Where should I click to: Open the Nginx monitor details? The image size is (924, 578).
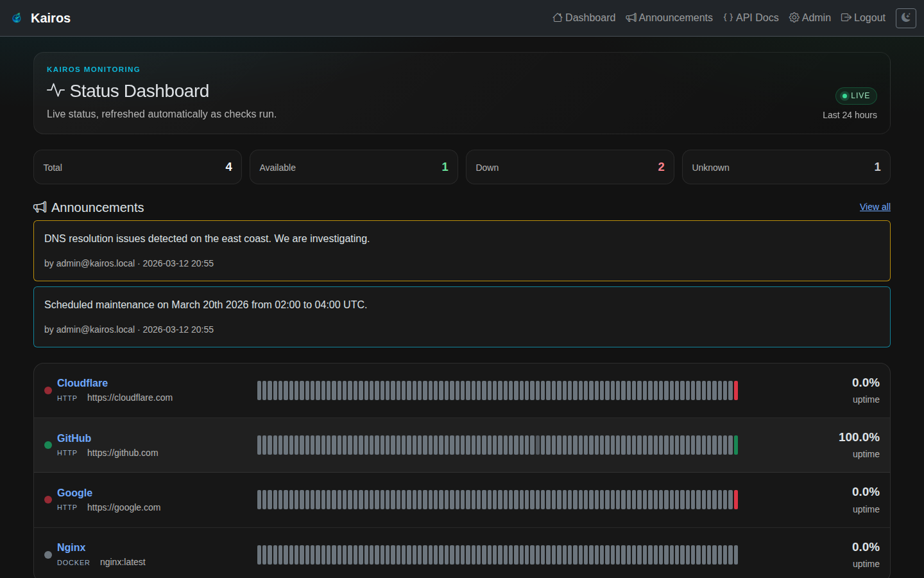click(x=71, y=547)
